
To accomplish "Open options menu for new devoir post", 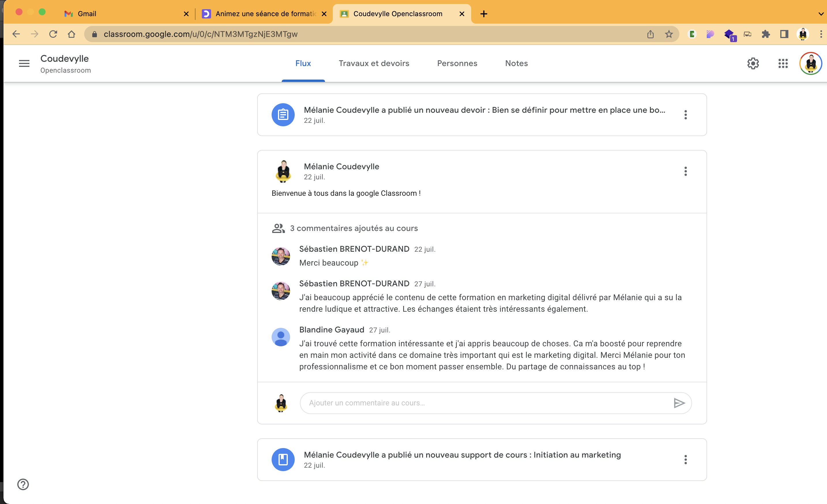I will tap(685, 115).
